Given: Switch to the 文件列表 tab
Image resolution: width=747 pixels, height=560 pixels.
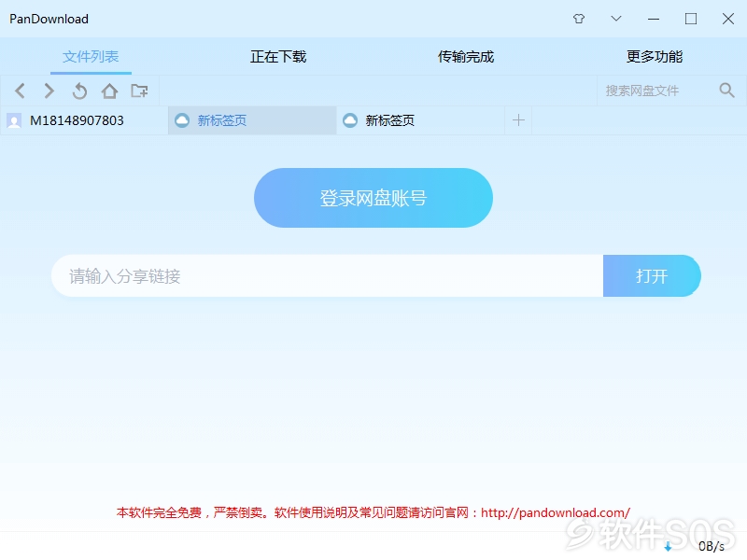Looking at the screenshot, I should coord(91,57).
